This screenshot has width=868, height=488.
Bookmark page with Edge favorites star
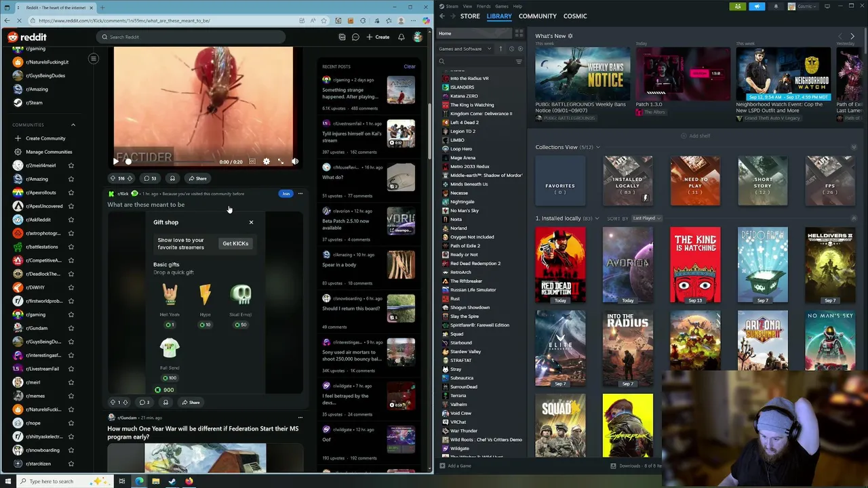point(324,20)
